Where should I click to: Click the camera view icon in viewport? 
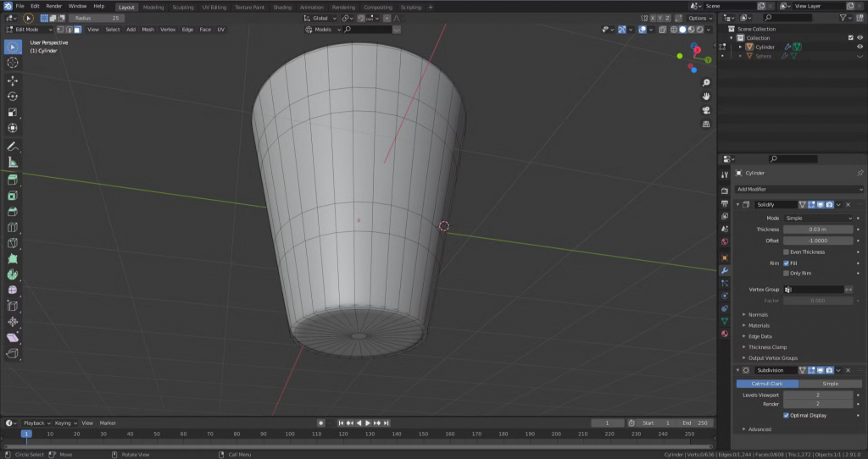click(706, 110)
